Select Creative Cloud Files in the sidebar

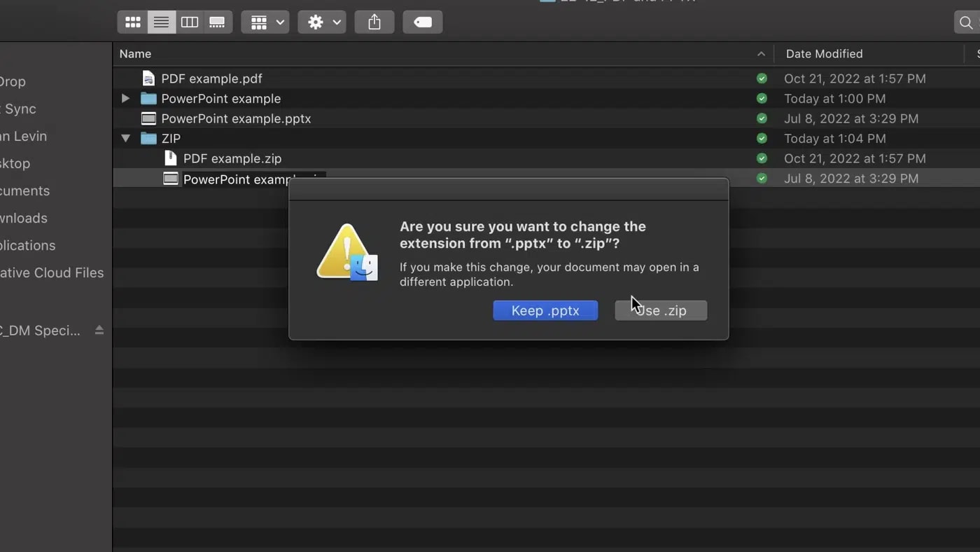pos(52,272)
